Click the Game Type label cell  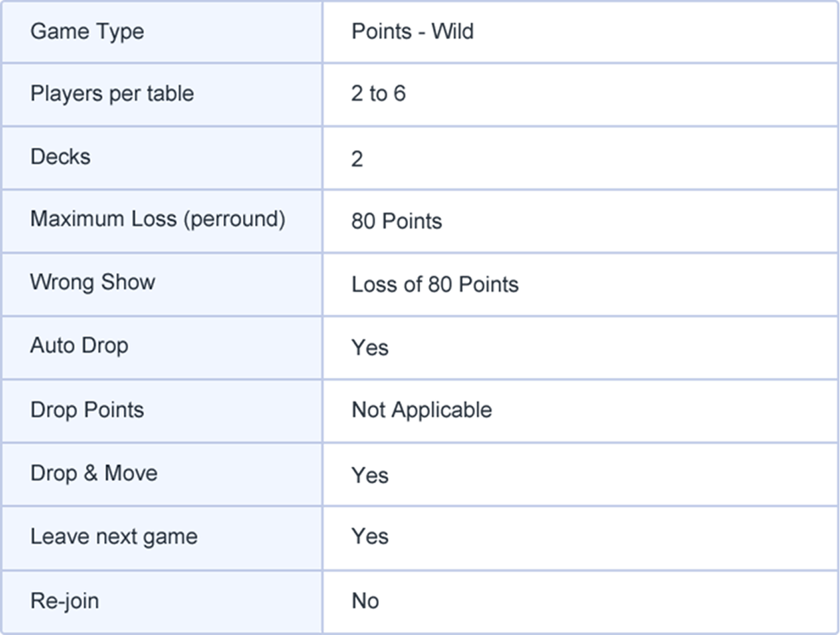[x=87, y=32]
